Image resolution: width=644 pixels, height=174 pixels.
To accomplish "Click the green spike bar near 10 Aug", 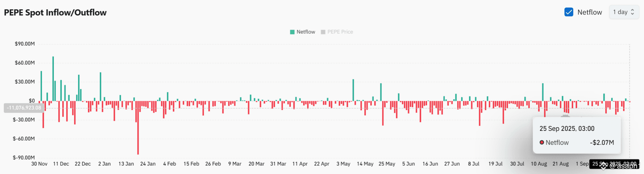I will [x=543, y=92].
